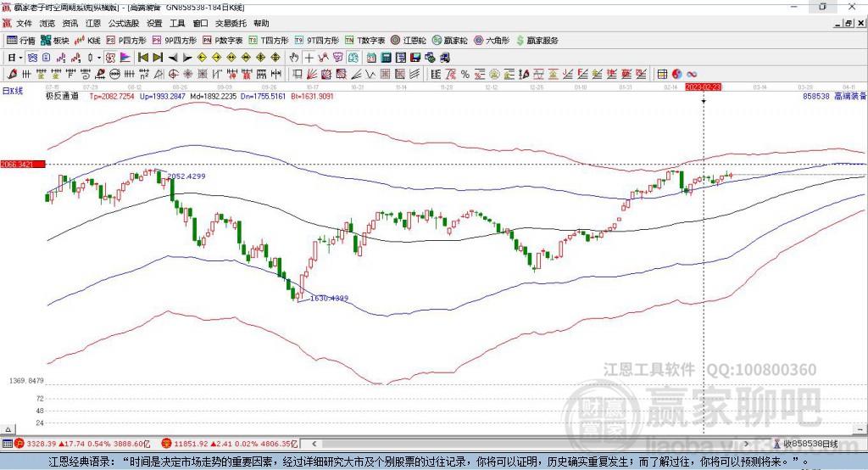868x470 pixels.
Task: Click the calendar icon in toolbar
Action: [371, 58]
